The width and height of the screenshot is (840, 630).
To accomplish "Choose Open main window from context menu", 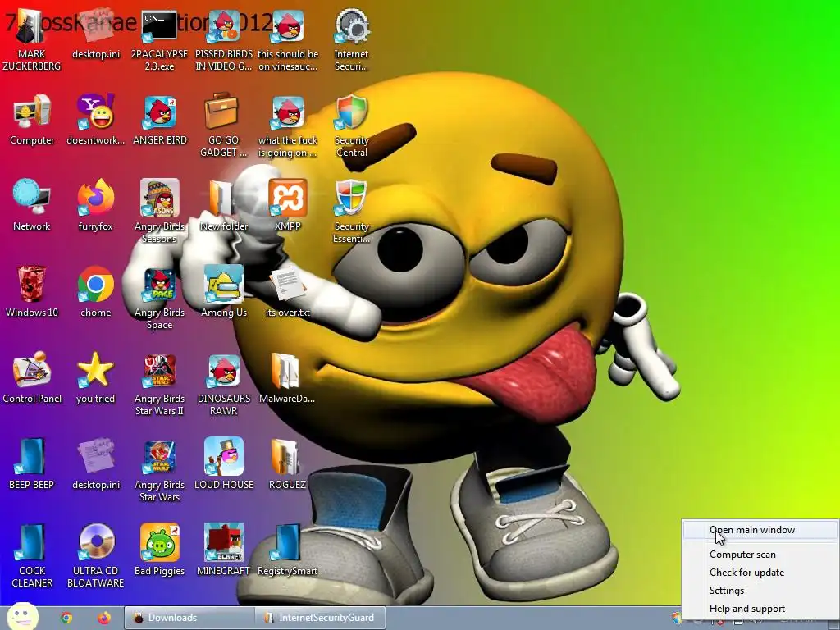I will tap(760, 530).
